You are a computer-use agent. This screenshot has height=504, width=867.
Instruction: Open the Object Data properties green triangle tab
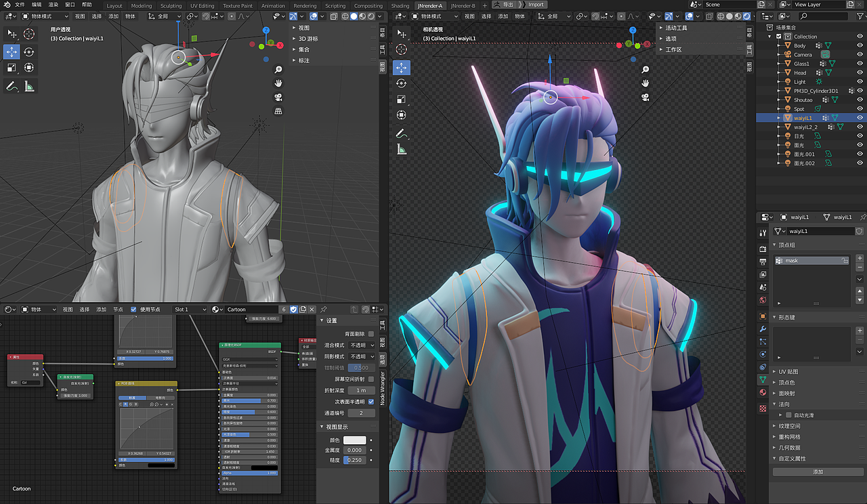click(x=763, y=380)
